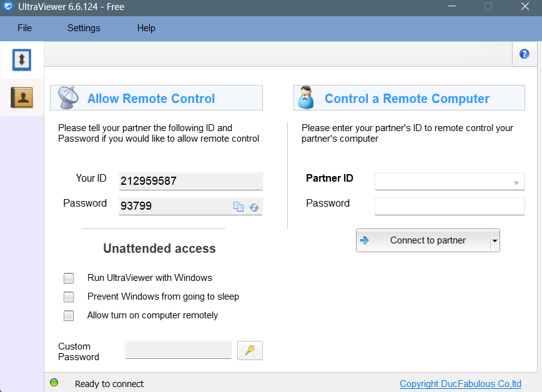Image resolution: width=542 pixels, height=392 pixels.
Task: Open the Copyright DucFabulous Co,ltd link
Action: pos(460,384)
